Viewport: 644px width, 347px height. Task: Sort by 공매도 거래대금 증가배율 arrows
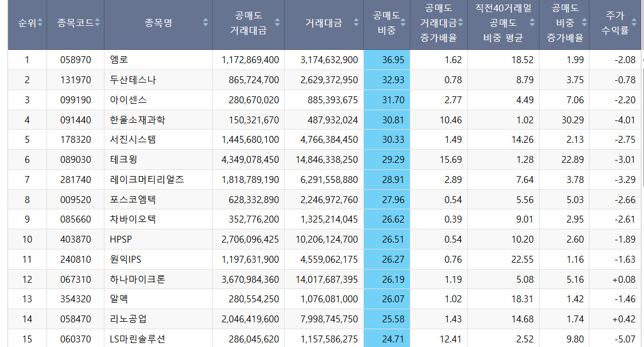tap(460, 22)
